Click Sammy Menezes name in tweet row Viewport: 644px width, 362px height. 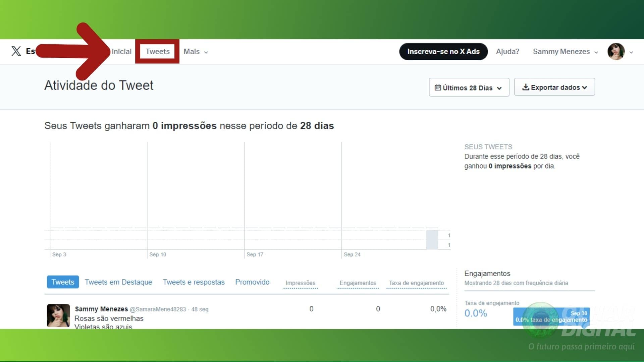click(101, 309)
